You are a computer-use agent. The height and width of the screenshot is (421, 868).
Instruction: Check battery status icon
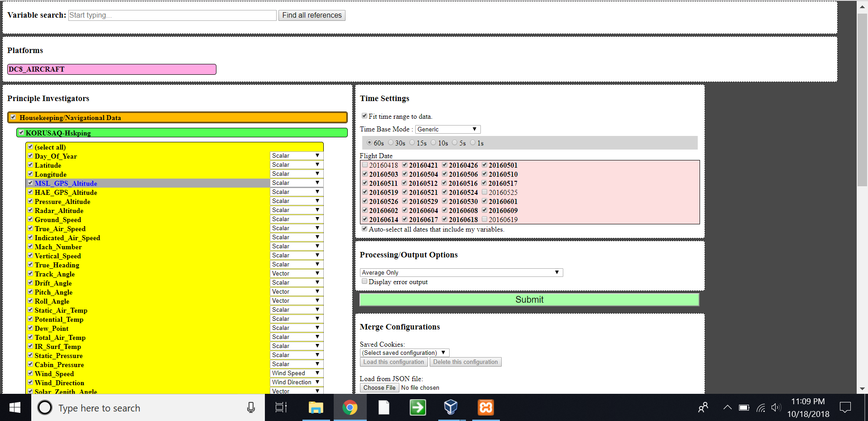click(744, 407)
